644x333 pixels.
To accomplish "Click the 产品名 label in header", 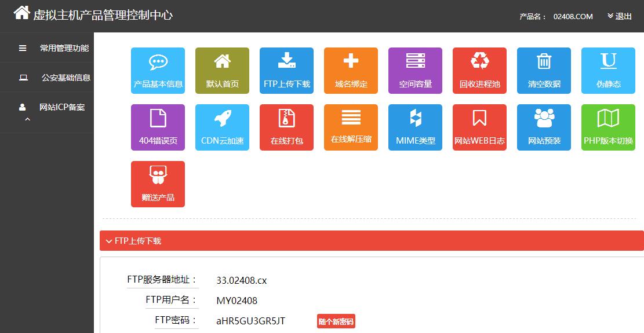I will 533,17.
